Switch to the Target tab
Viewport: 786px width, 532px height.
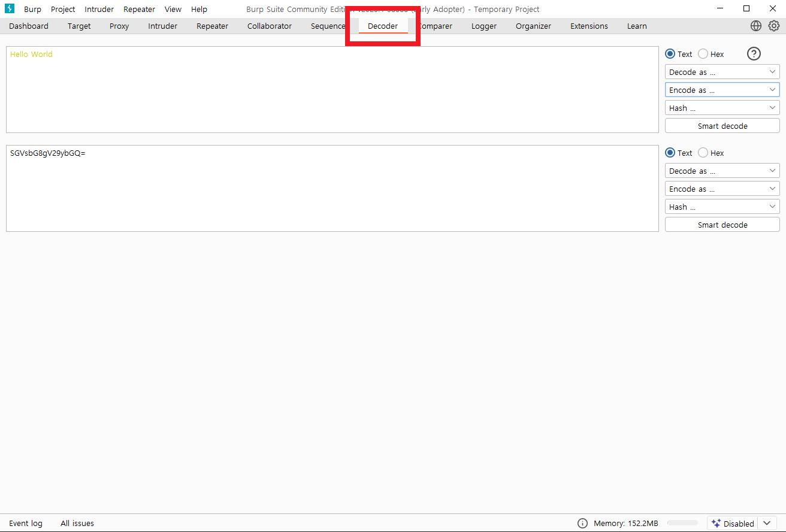pos(79,26)
